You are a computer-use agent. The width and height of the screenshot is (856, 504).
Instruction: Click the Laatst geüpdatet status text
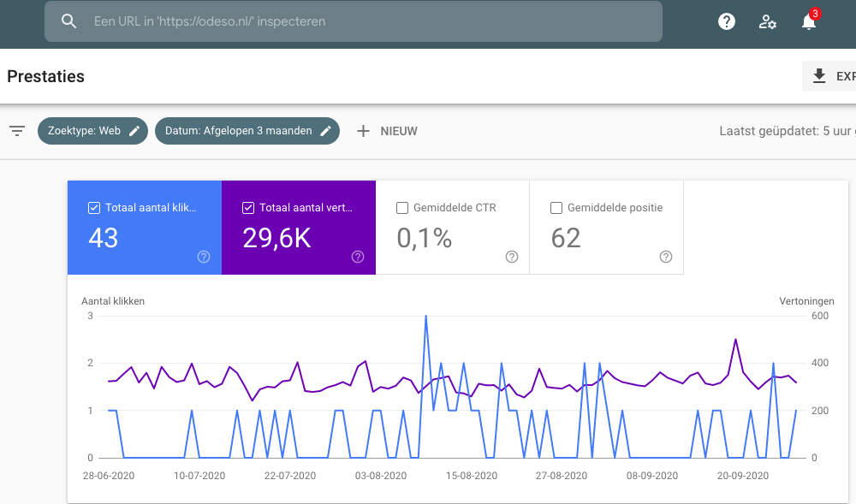(x=788, y=131)
